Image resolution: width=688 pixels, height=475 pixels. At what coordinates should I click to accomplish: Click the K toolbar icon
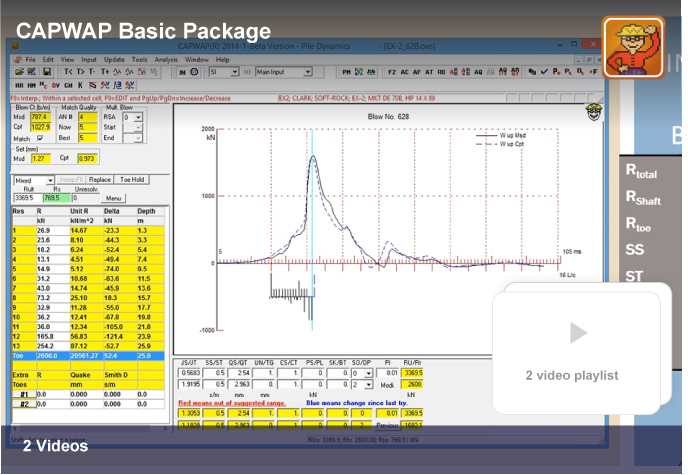pos(80,85)
